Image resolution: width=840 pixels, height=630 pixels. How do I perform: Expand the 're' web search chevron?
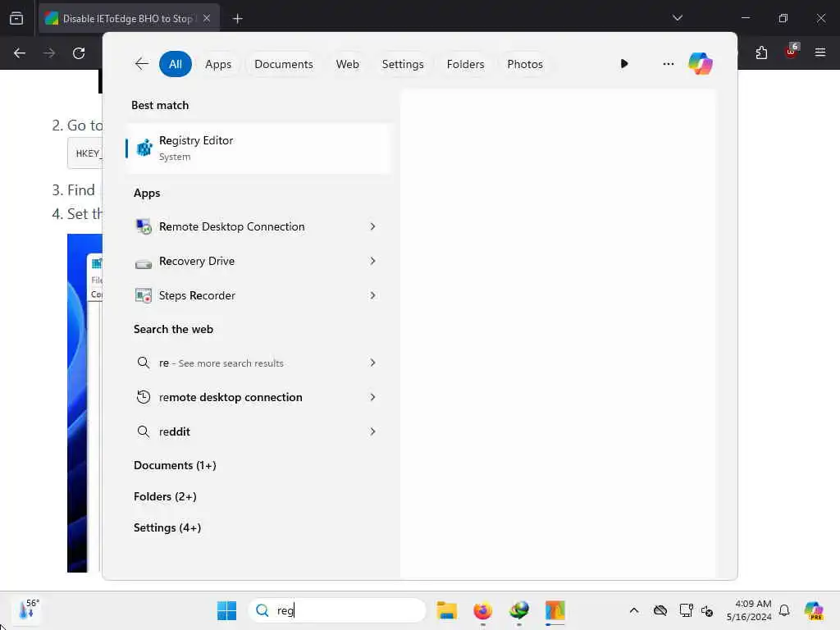[x=373, y=363]
